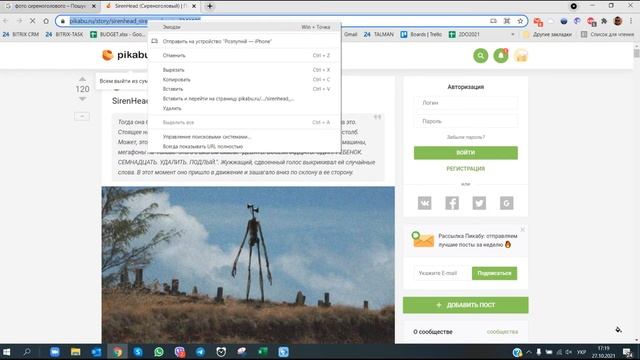Log in with the VK icon
Image resolution: width=640 pixels, height=360 pixels.
tap(424, 203)
